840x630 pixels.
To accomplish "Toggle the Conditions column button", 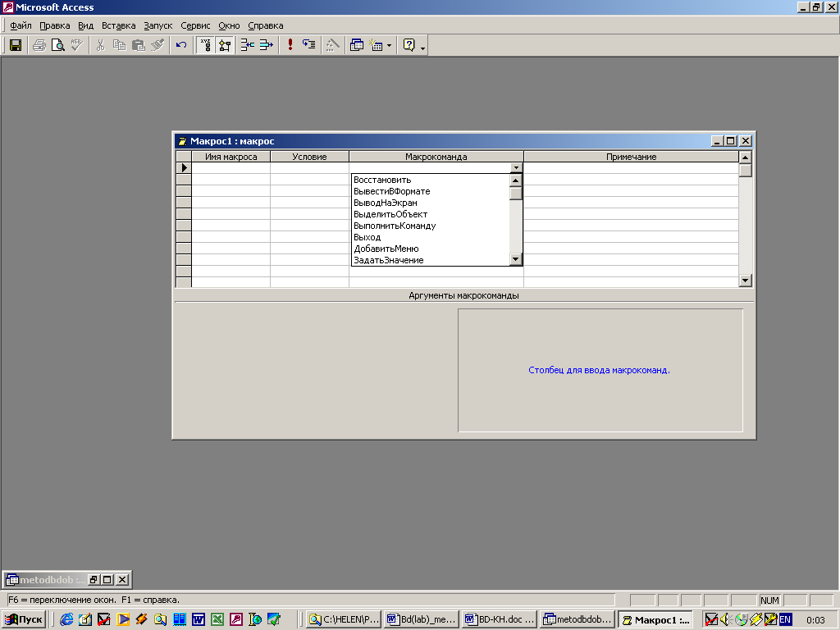I will tap(225, 45).
